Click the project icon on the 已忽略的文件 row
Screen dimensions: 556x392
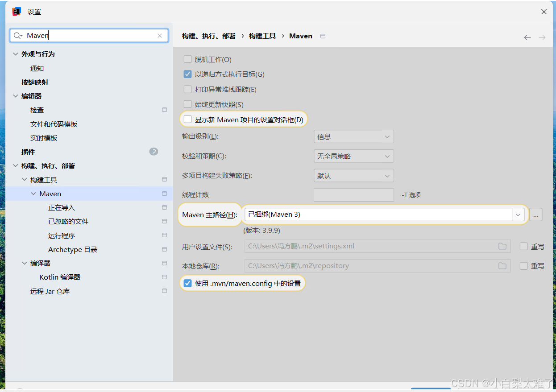click(x=164, y=221)
